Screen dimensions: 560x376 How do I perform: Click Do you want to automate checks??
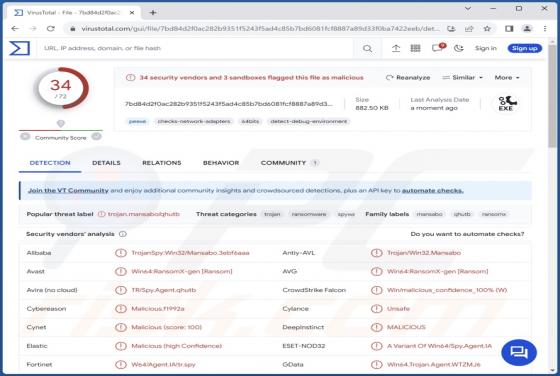click(467, 234)
